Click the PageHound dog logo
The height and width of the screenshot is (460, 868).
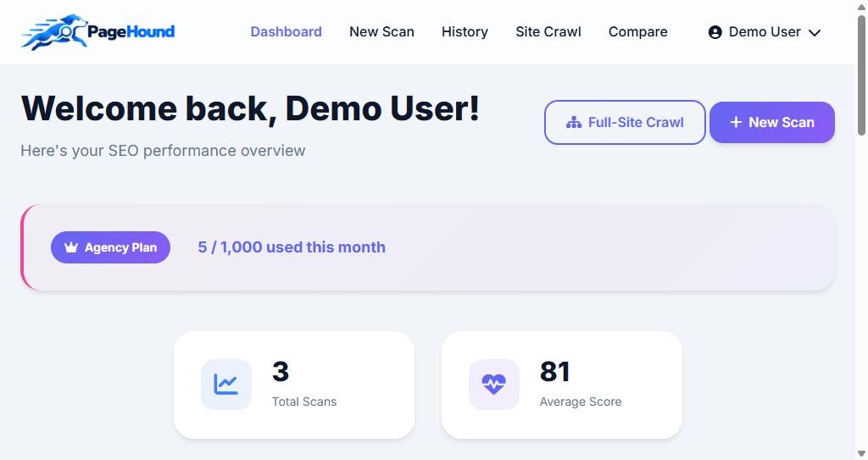pyautogui.click(x=54, y=32)
